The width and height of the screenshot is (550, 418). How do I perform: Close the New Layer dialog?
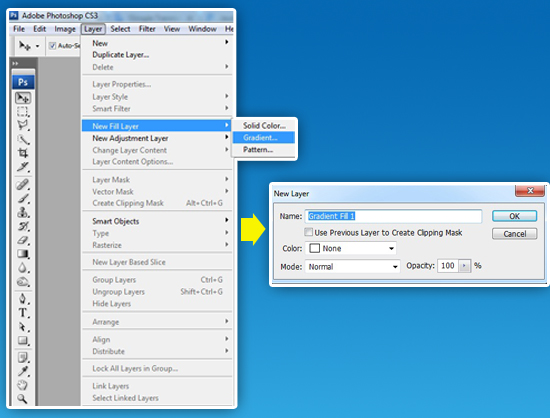530,190
